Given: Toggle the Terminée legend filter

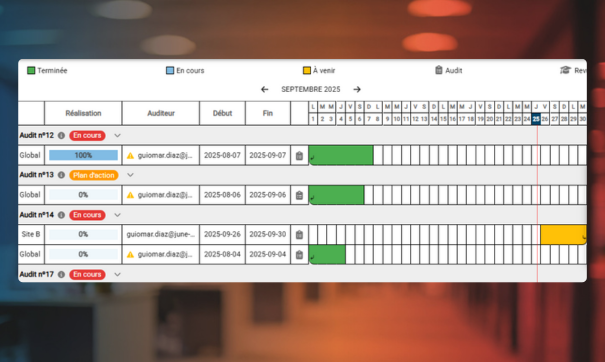Looking at the screenshot, I should (47, 71).
